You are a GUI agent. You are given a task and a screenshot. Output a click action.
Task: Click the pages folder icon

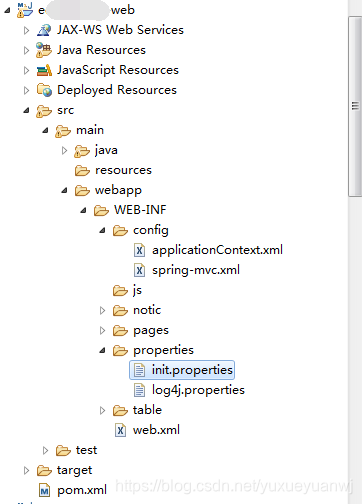120,331
